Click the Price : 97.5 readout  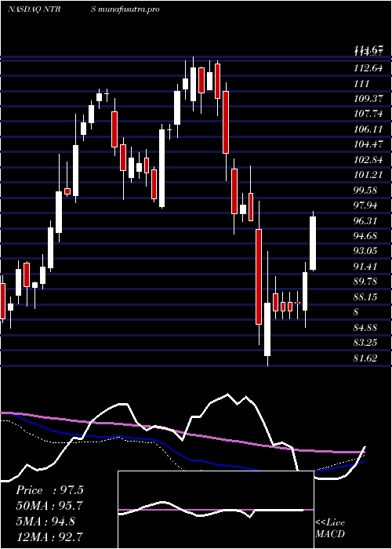tap(49, 490)
